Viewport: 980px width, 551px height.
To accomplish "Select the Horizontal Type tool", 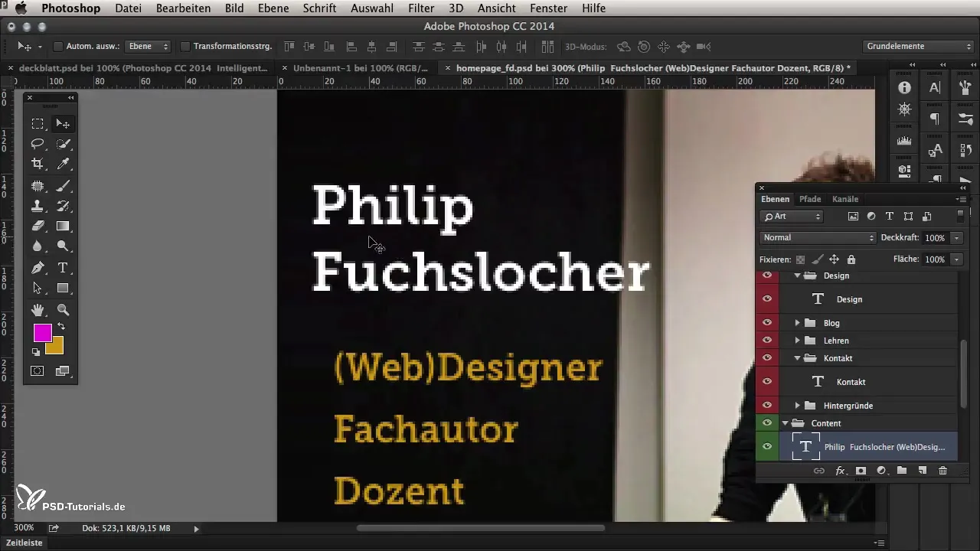I will (63, 268).
